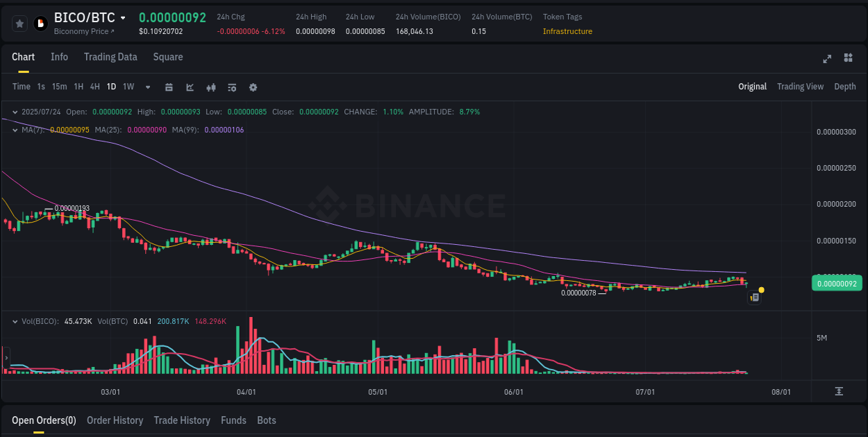Image resolution: width=868 pixels, height=437 pixels.
Task: Expand the chart to fullscreen
Action: click(827, 60)
